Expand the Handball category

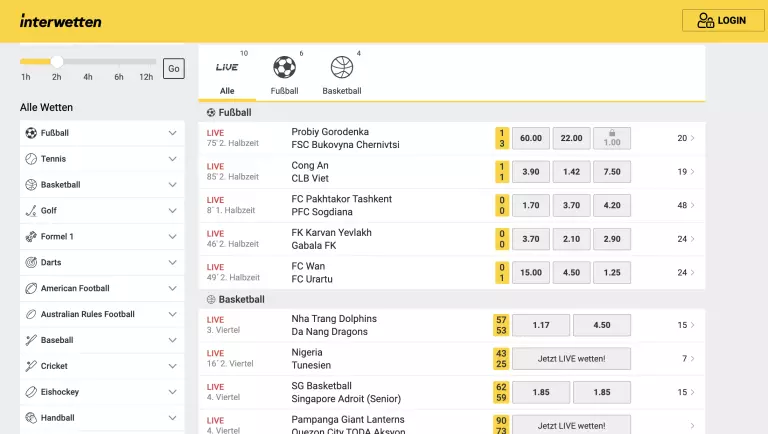(172, 418)
